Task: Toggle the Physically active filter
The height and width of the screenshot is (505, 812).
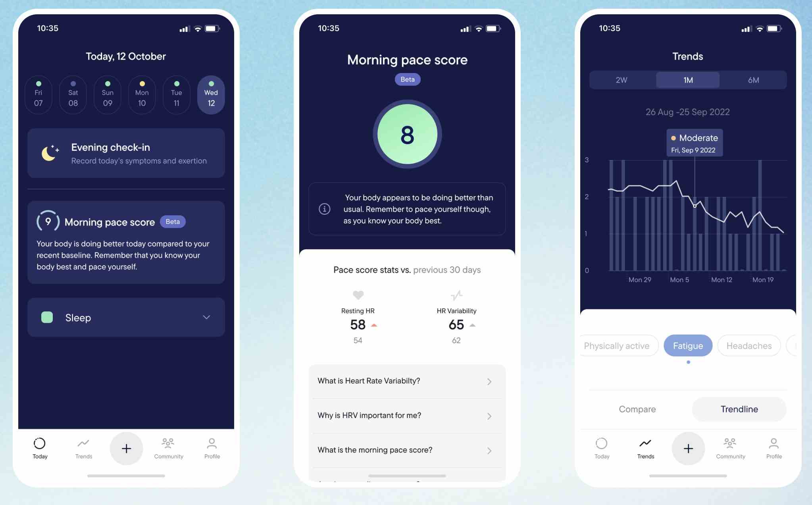Action: [617, 345]
